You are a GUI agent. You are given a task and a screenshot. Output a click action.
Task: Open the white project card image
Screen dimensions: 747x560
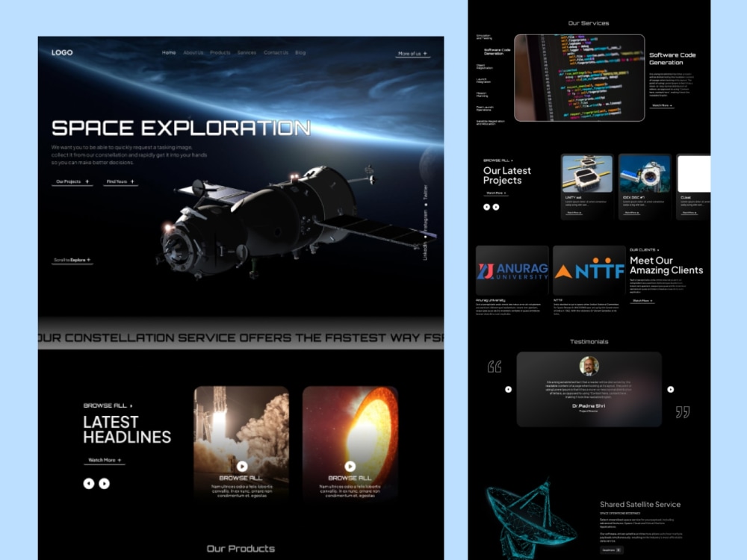click(x=694, y=173)
